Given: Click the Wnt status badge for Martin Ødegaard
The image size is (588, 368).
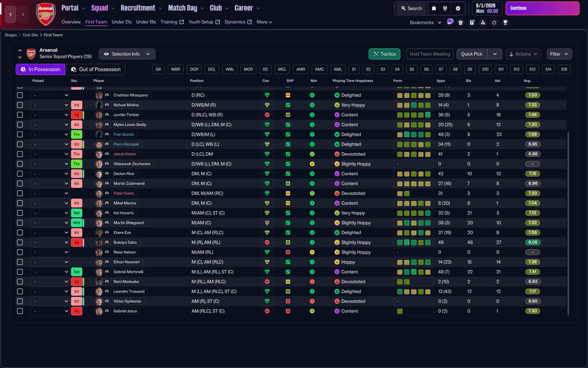Looking at the screenshot, I should [77, 223].
